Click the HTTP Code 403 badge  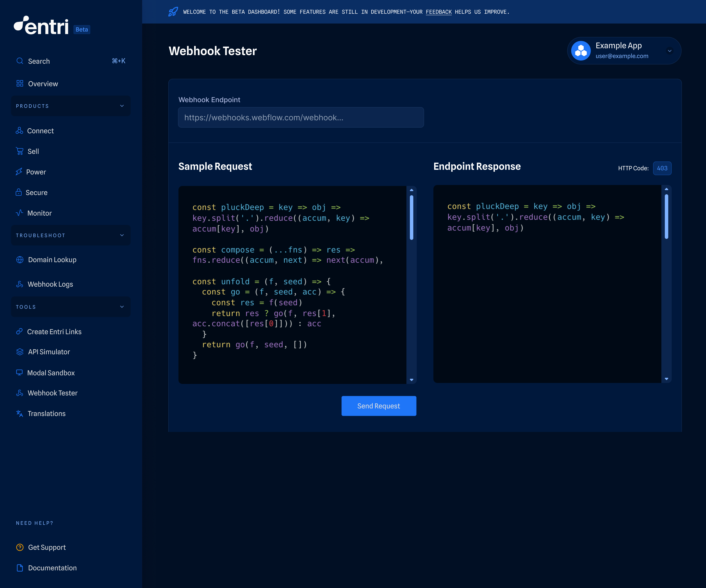coord(662,168)
